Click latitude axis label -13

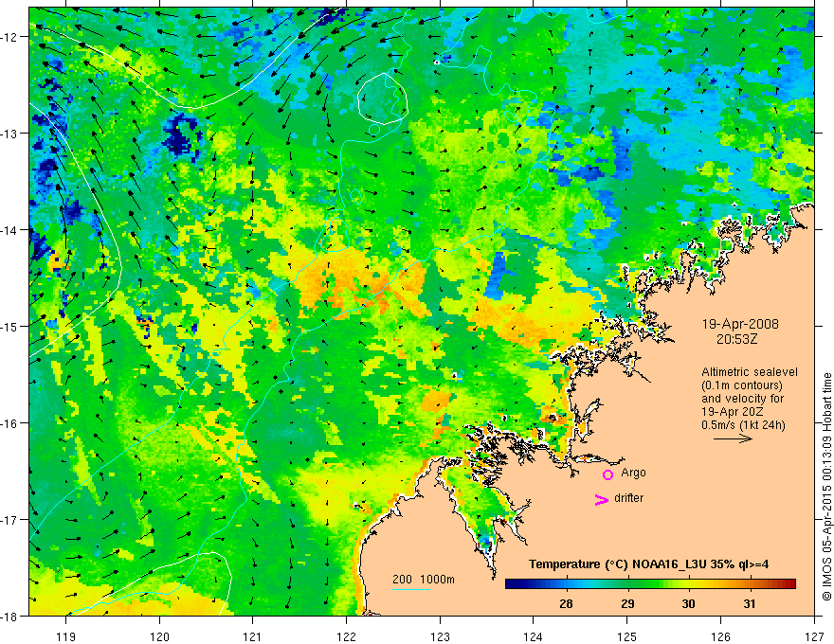(10, 134)
